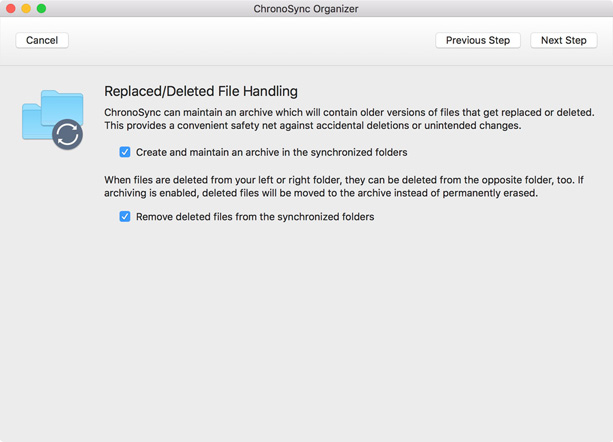Click the circular sync arrows badge
The width and height of the screenshot is (613, 442).
[67, 134]
